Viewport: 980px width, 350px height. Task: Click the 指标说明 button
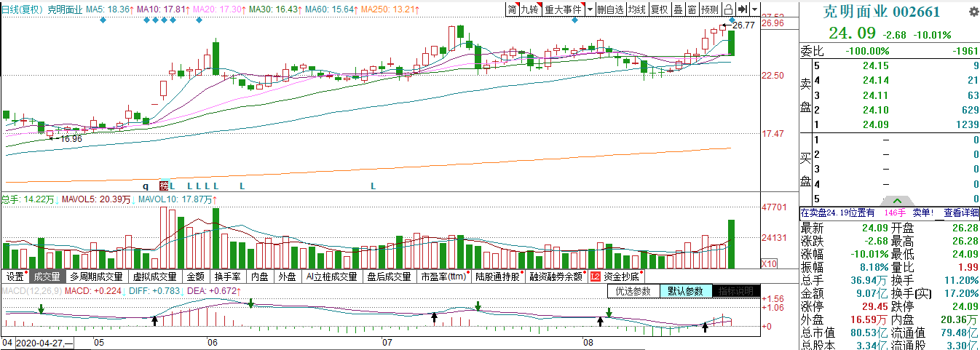click(x=736, y=291)
